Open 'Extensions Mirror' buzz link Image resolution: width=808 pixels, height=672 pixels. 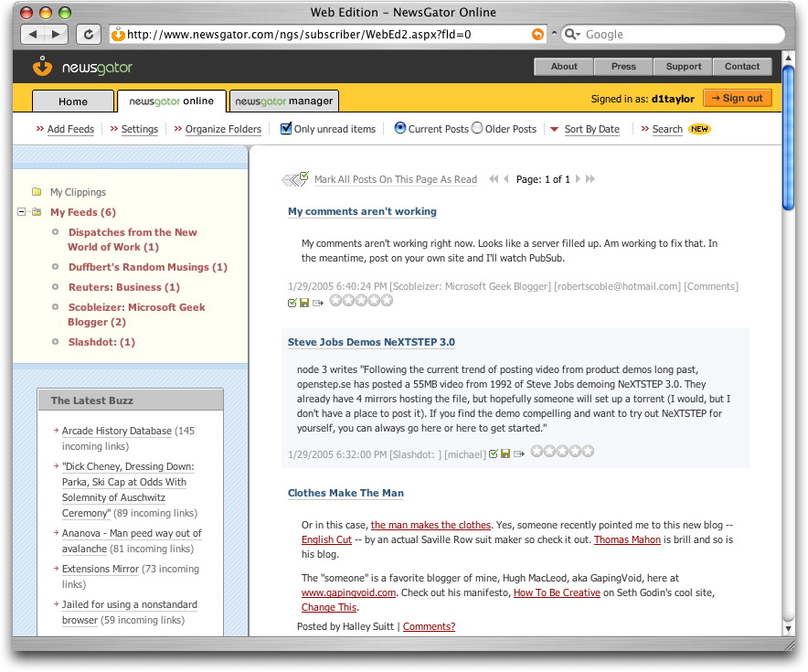(x=100, y=569)
